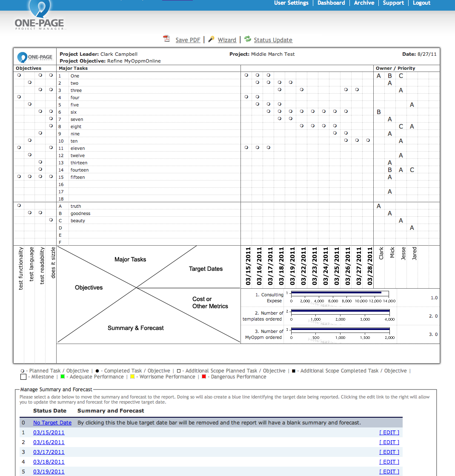Click the templates ordered progress bar
Viewport: 455px width, 476px height.
coord(340,311)
